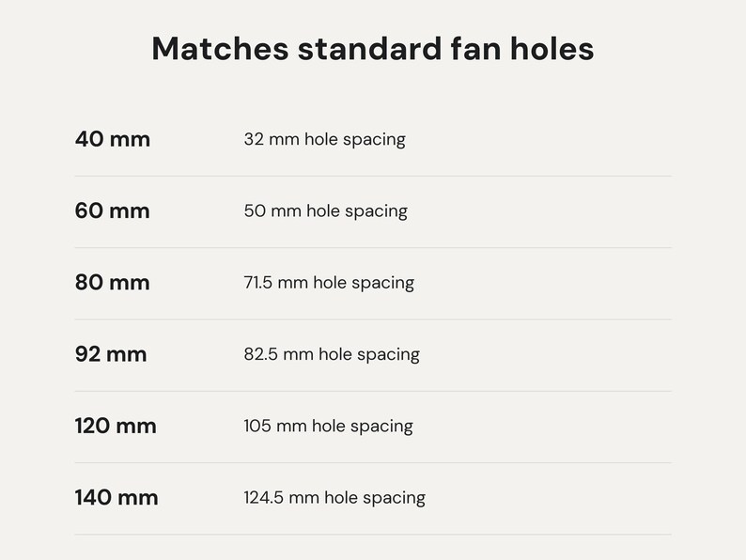Select the 140 mm fan size label
The height and width of the screenshot is (560, 746).
(117, 498)
